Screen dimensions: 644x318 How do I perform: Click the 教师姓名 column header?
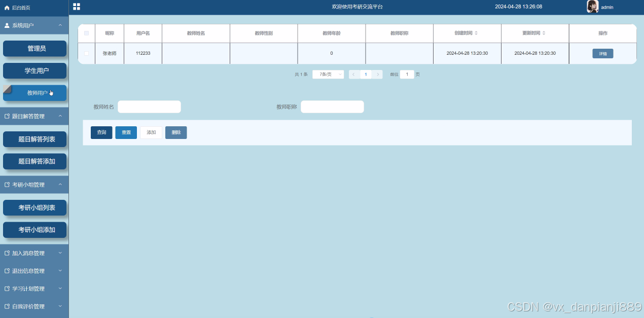pyautogui.click(x=196, y=33)
